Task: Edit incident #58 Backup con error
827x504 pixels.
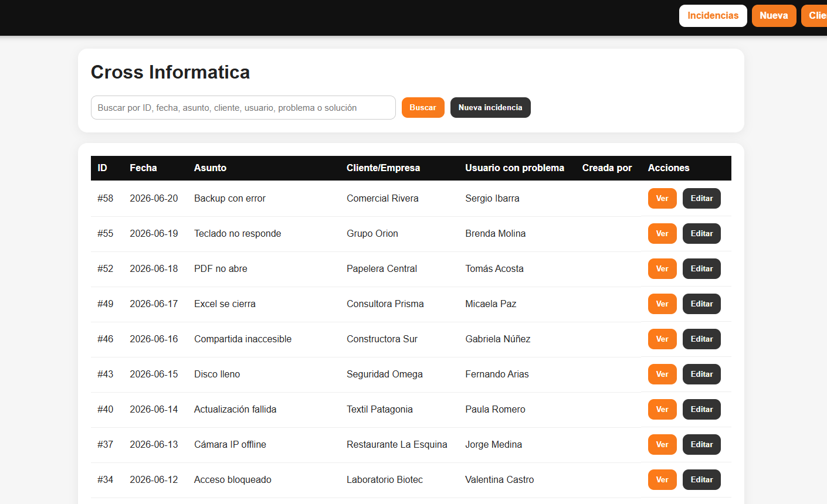Action: click(x=701, y=199)
